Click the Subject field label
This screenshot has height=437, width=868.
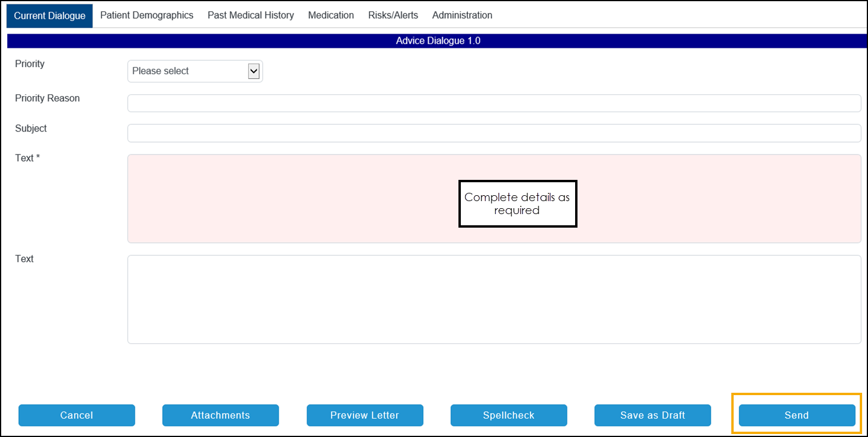(x=31, y=129)
